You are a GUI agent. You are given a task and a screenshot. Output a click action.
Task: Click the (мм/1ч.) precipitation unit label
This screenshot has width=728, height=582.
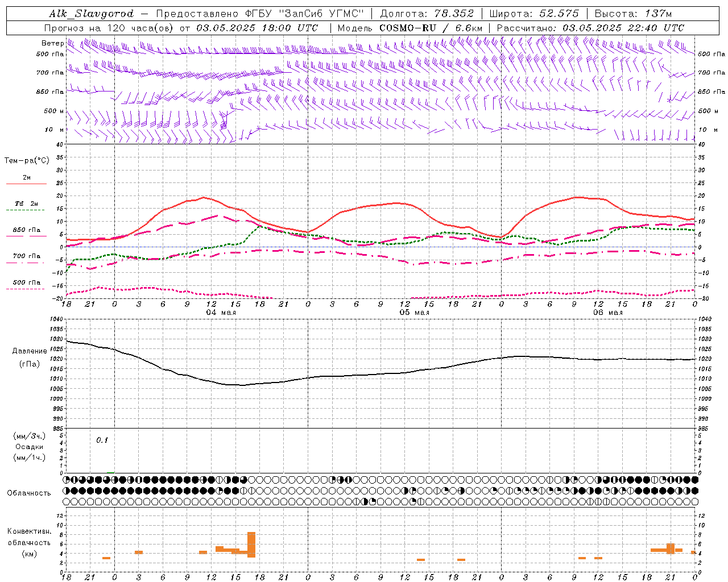pyautogui.click(x=30, y=458)
